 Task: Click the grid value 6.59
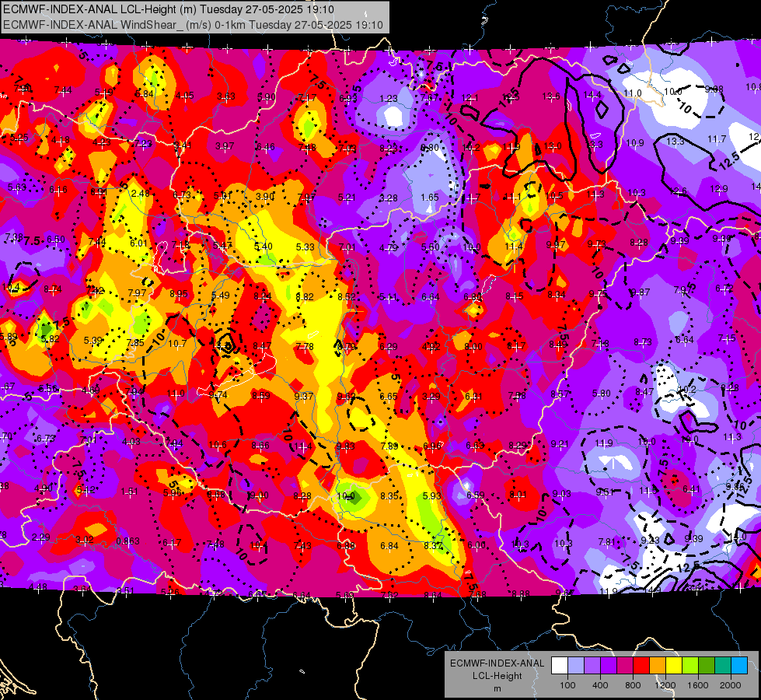[x=476, y=495]
